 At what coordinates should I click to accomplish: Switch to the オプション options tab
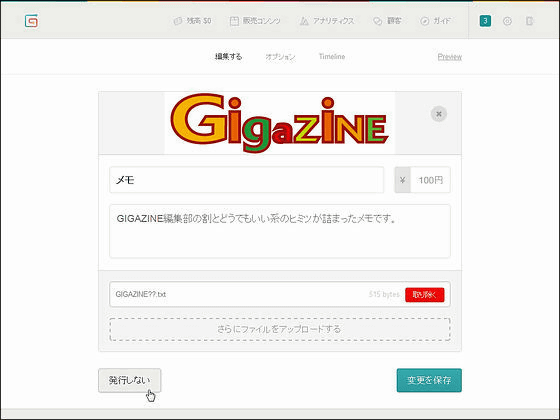pos(280,56)
